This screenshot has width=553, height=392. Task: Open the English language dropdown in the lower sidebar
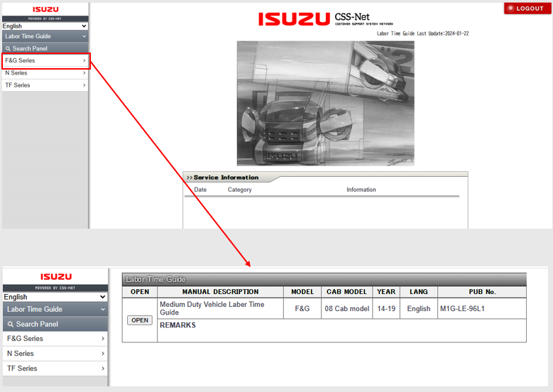pos(55,297)
